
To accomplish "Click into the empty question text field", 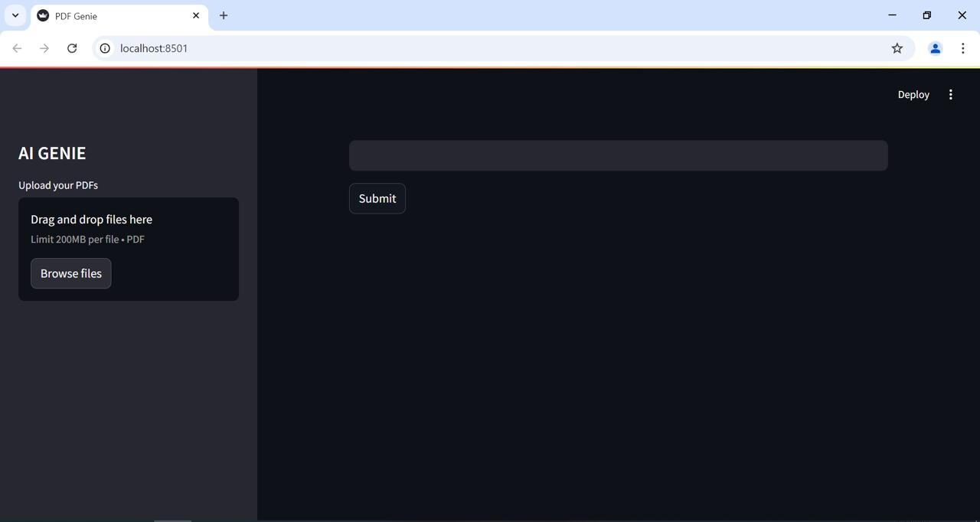I will (618, 155).
